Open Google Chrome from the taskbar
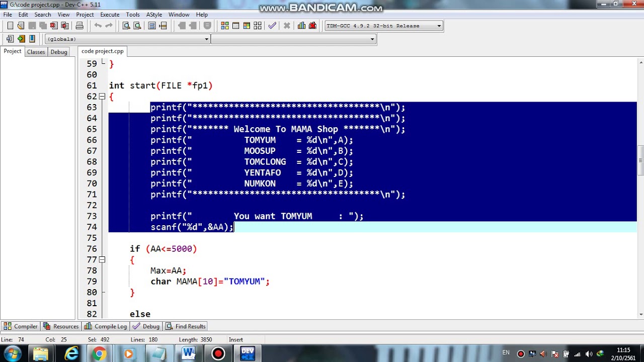 99,354
